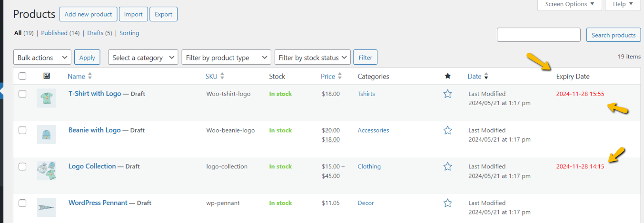Click the struck-through $20.00 price
Screen dimensions: 644x223
point(331,130)
